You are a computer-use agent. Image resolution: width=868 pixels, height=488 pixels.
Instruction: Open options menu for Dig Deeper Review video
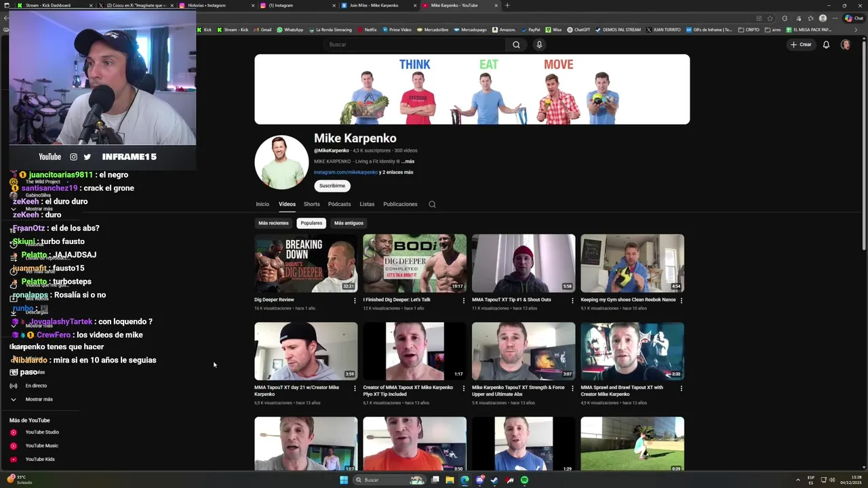pyautogui.click(x=355, y=300)
